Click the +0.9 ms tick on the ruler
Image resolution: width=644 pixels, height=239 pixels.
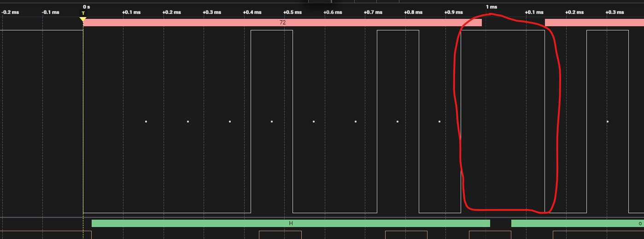click(x=454, y=12)
